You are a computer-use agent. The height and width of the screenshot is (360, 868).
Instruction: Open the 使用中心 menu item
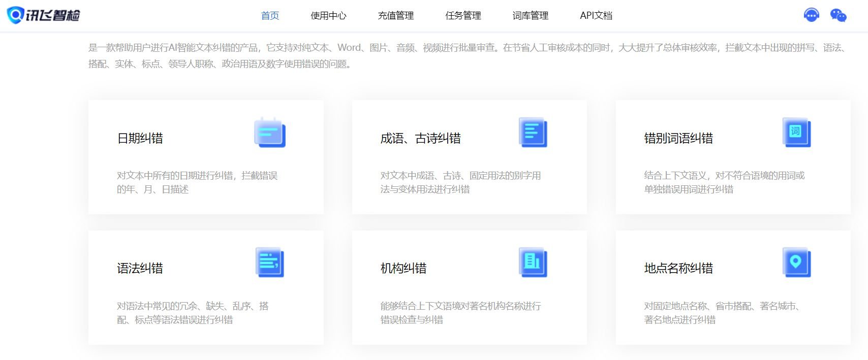pos(328,16)
